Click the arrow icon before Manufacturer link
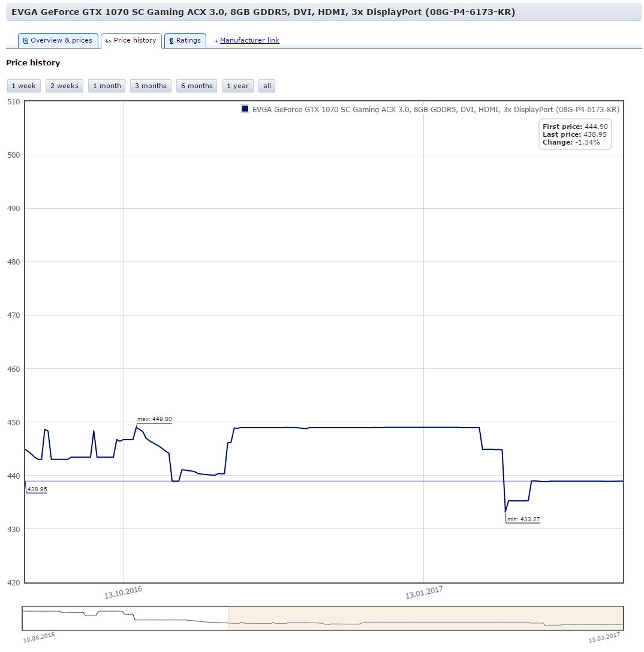Screen dimensions: 644x652 (x=215, y=41)
